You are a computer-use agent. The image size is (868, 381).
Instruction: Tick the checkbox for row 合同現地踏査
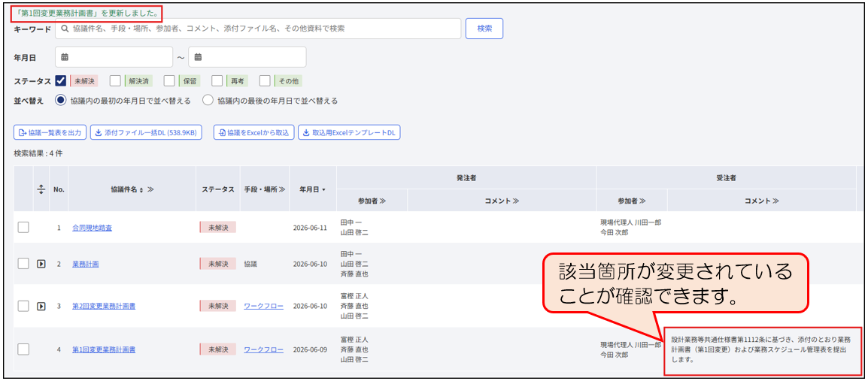23,227
